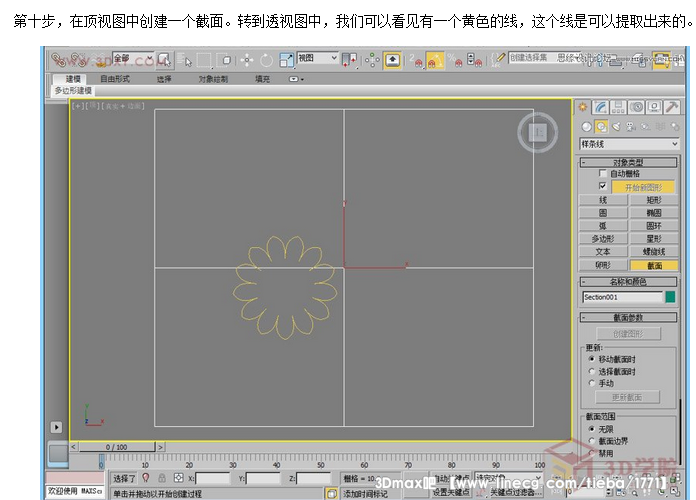The image size is (696, 500).
Task: Open the Display command panel tab
Action: [654, 107]
